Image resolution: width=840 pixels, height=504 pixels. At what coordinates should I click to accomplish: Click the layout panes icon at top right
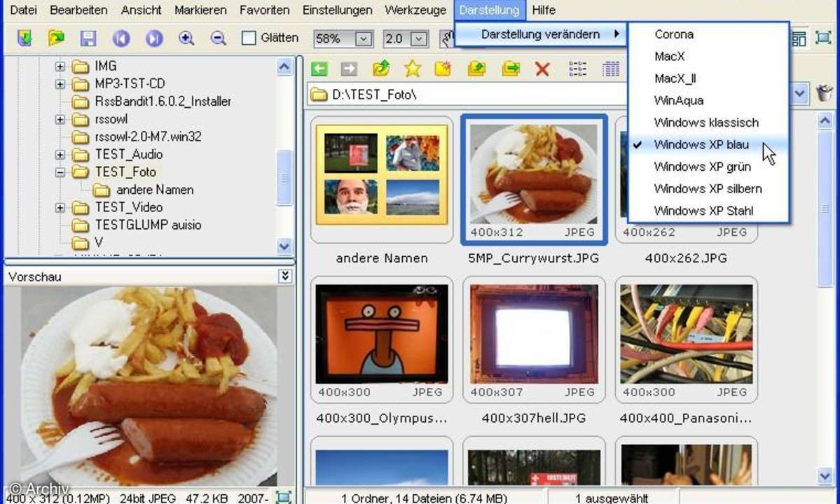click(798, 38)
